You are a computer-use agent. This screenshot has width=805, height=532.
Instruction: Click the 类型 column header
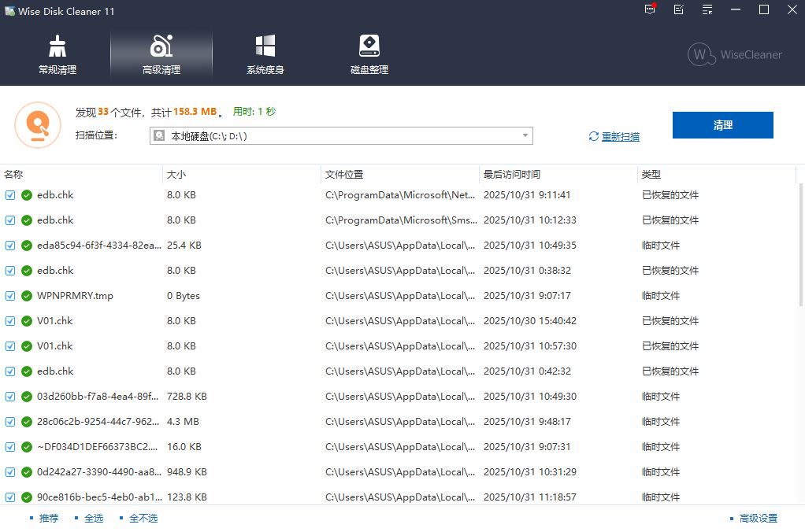pyautogui.click(x=651, y=175)
